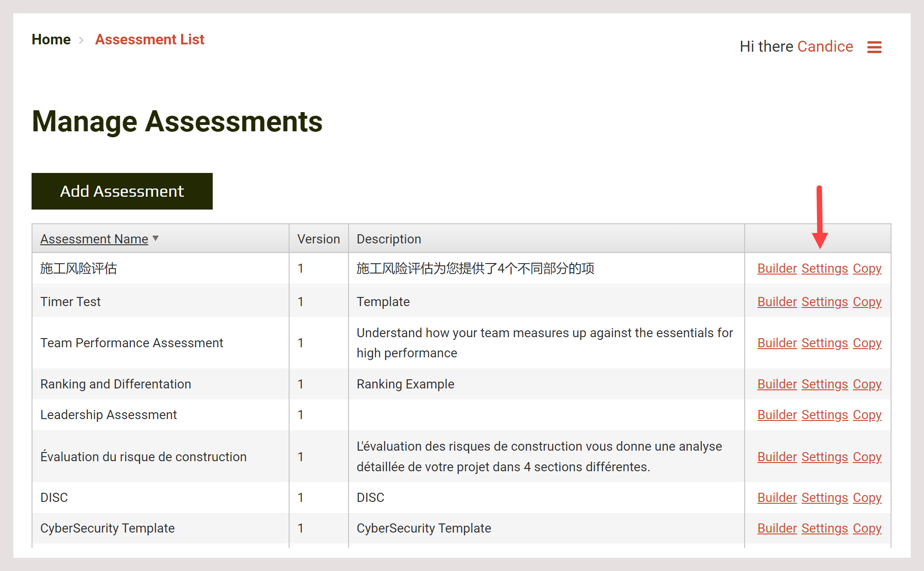Open Candice's profile link
The width and height of the screenshot is (924, 571).
pos(825,46)
